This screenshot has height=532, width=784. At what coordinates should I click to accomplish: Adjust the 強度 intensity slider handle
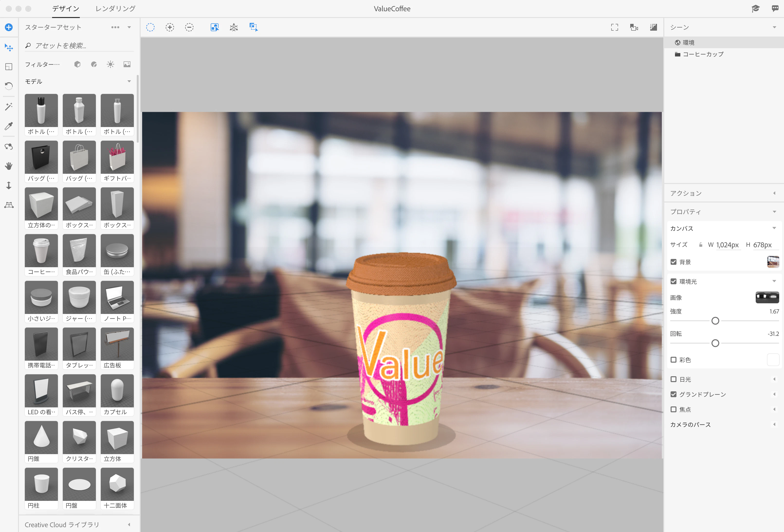pos(715,321)
